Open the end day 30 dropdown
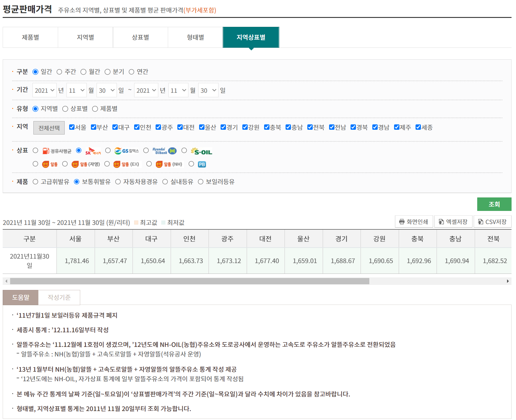The image size is (516, 420). [208, 90]
